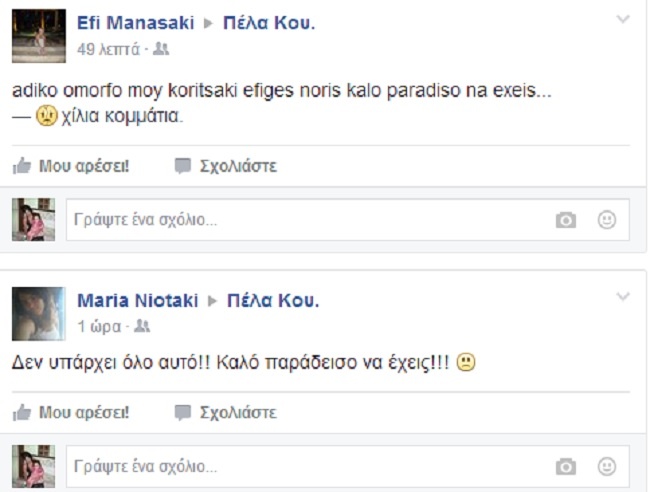650x492 pixels.
Task: Click Maria Niotaki's profile picture thumbnail
Action: pos(39,314)
